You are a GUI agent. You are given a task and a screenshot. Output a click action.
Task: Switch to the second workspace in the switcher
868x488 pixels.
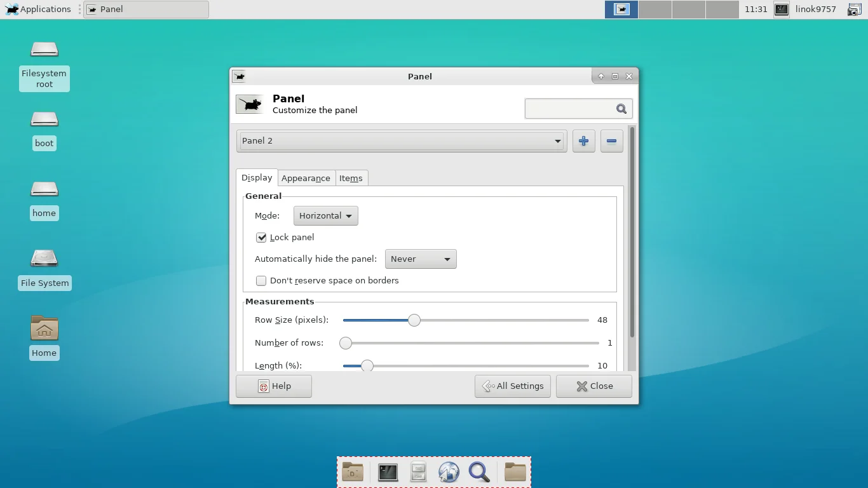pyautogui.click(x=654, y=9)
